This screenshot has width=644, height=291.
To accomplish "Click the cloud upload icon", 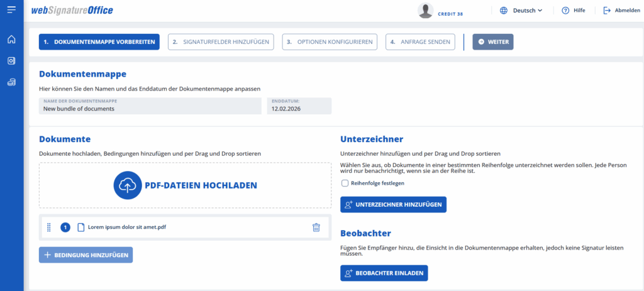I will 127,185.
